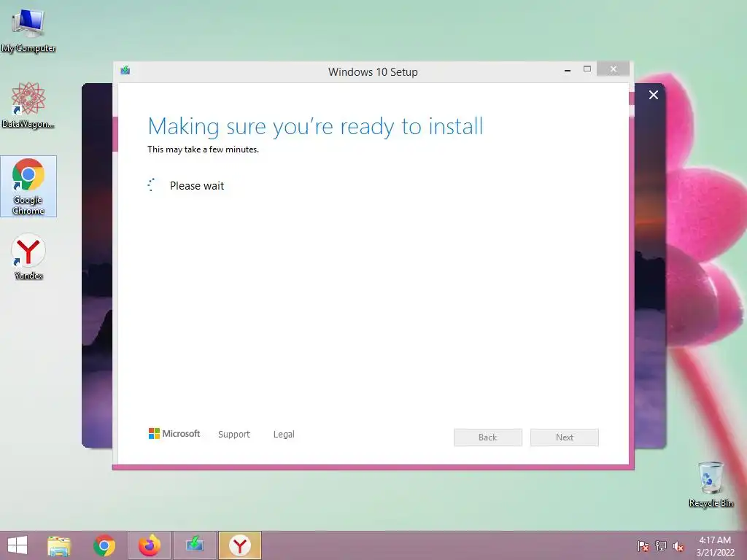Click the 'Making sure you're ready to install' heading
The width and height of the screenshot is (747, 560).
315,127
